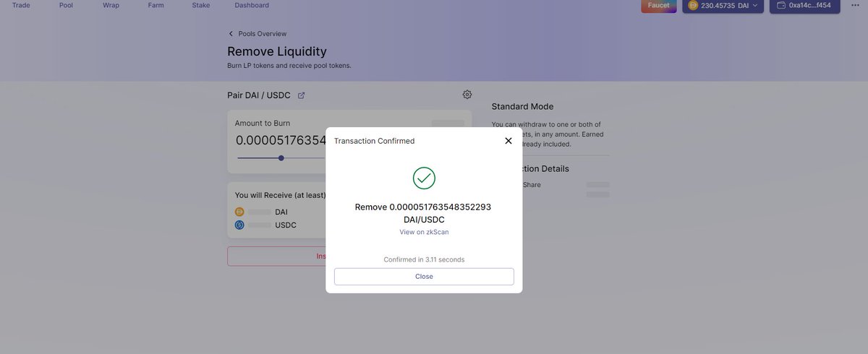The image size is (868, 354).
Task: Go back to Pools Overview
Action: (257, 34)
